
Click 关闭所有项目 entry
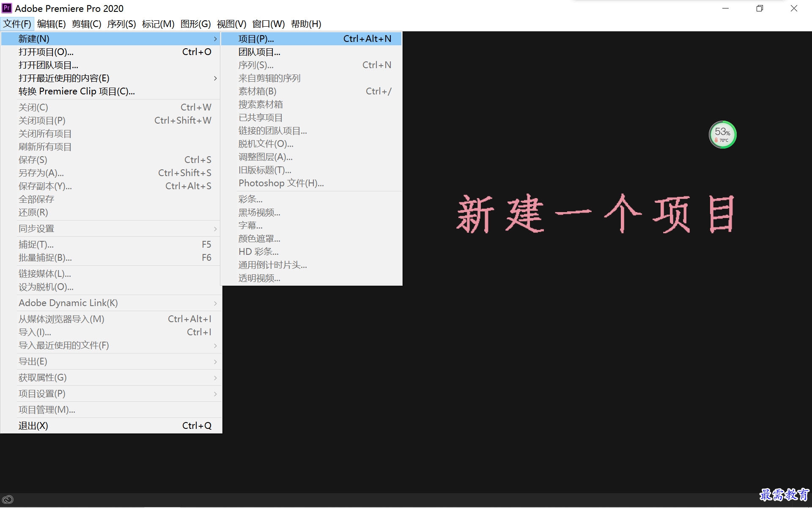111,133
